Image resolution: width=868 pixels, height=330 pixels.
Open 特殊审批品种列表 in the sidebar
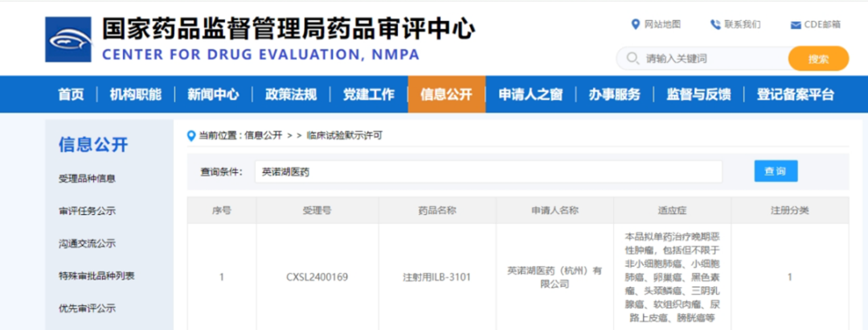pos(96,275)
